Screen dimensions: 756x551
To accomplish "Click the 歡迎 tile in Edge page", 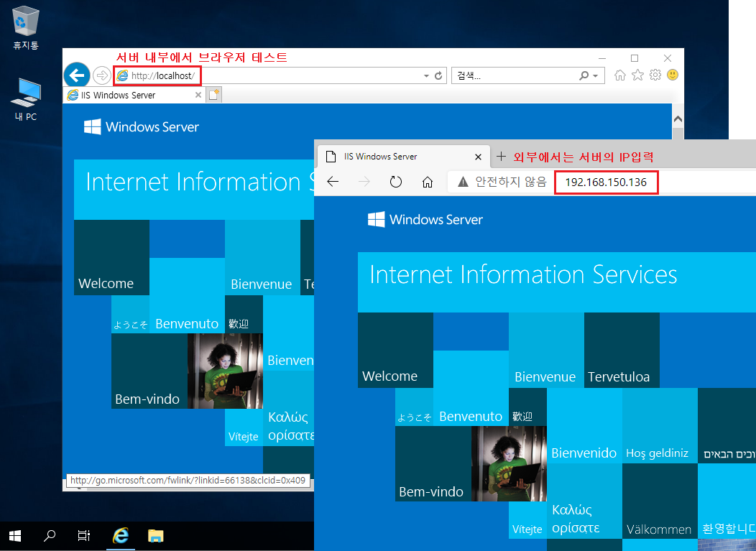I will [528, 407].
